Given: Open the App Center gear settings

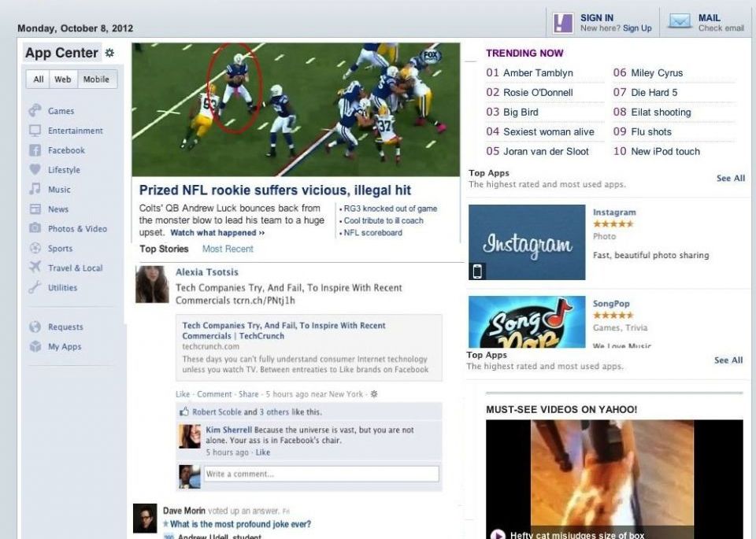Looking at the screenshot, I should pyautogui.click(x=110, y=53).
